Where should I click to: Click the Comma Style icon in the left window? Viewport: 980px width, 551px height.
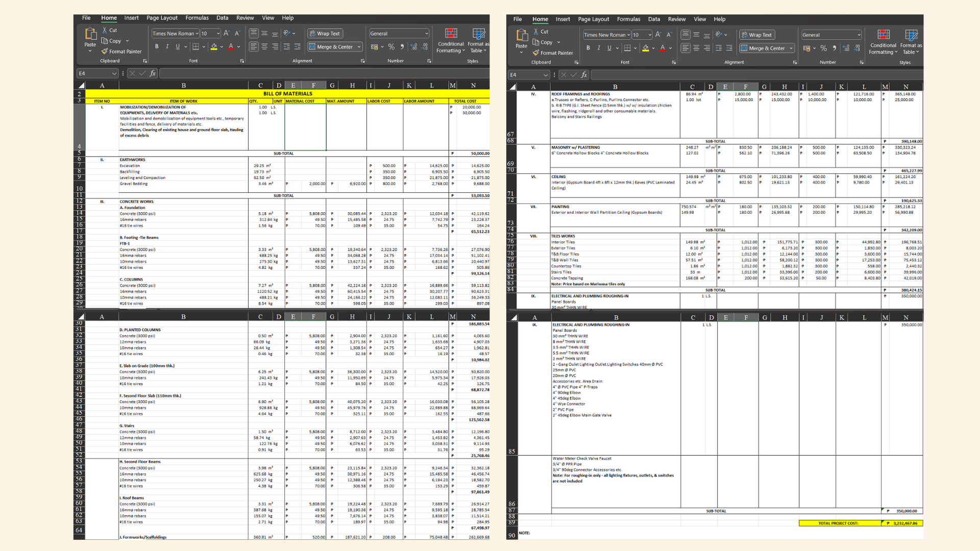[402, 46]
